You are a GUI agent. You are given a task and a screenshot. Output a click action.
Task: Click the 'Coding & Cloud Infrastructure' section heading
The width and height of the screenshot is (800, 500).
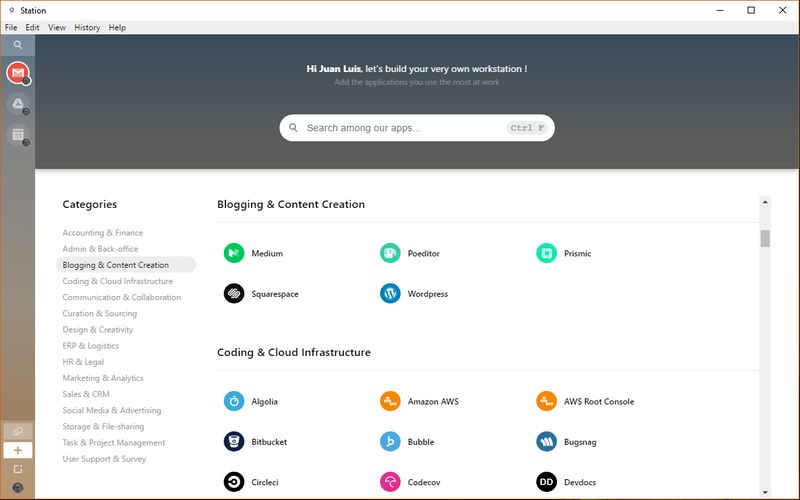(294, 352)
